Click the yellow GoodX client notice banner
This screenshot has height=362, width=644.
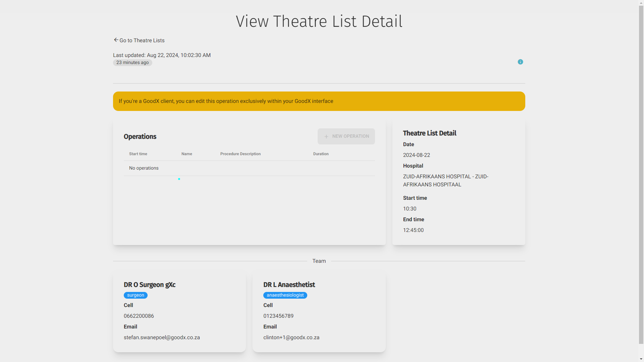click(x=319, y=101)
